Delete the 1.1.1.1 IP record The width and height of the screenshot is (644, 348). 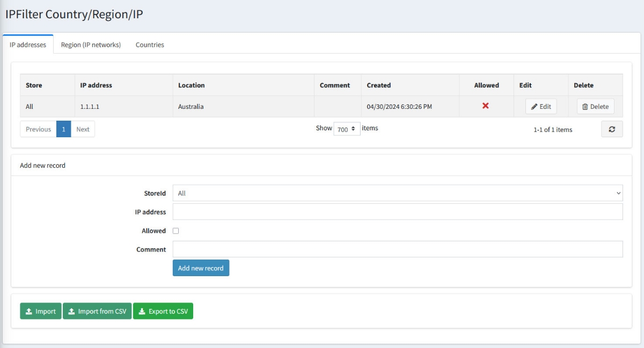(595, 107)
